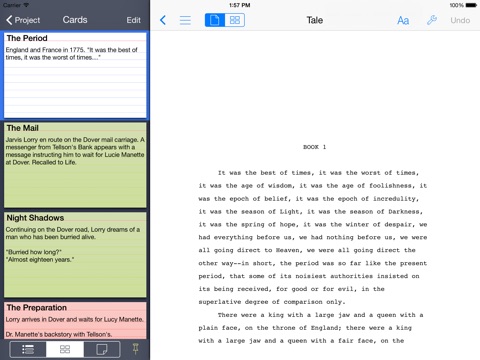Place cursor at BOOK 1 heading
Screen dimensions: 480x360
coord(314,147)
